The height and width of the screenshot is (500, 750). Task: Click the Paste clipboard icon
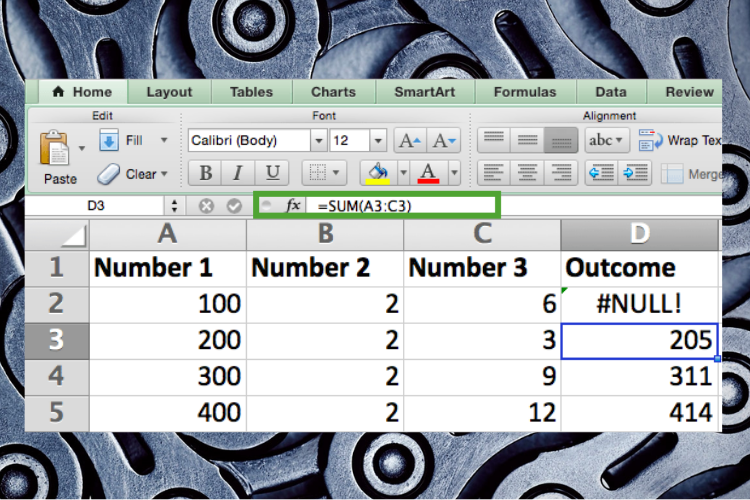click(x=54, y=148)
